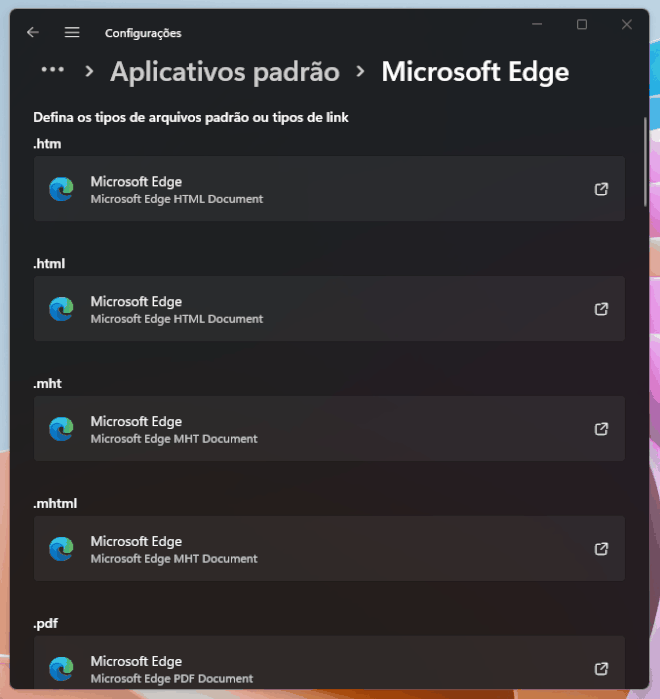
Task: Change default app for .html
Action: 329,309
